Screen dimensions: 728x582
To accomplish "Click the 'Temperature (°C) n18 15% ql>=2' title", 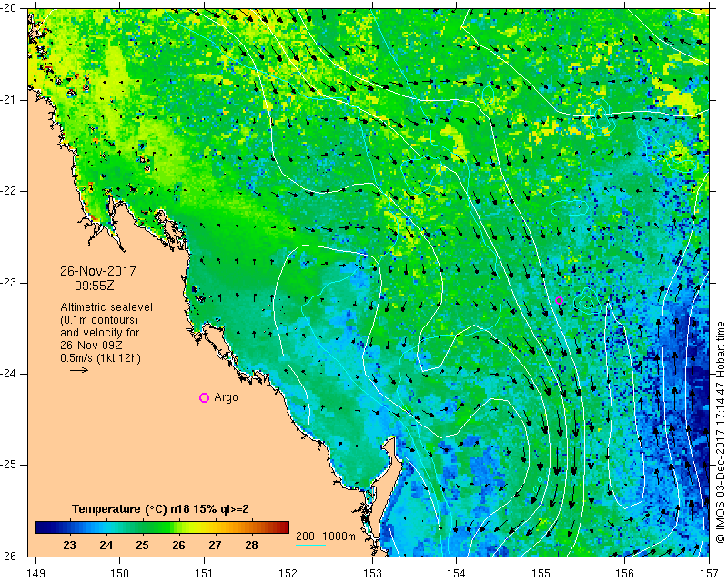I will 160,508.
